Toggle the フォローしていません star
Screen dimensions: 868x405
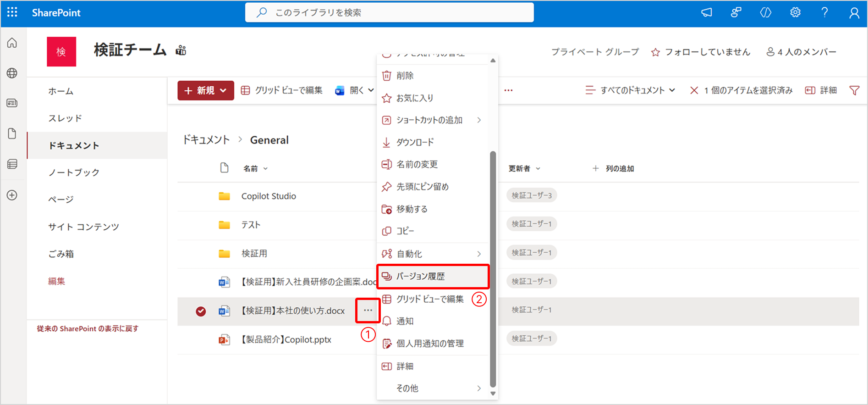coord(655,52)
